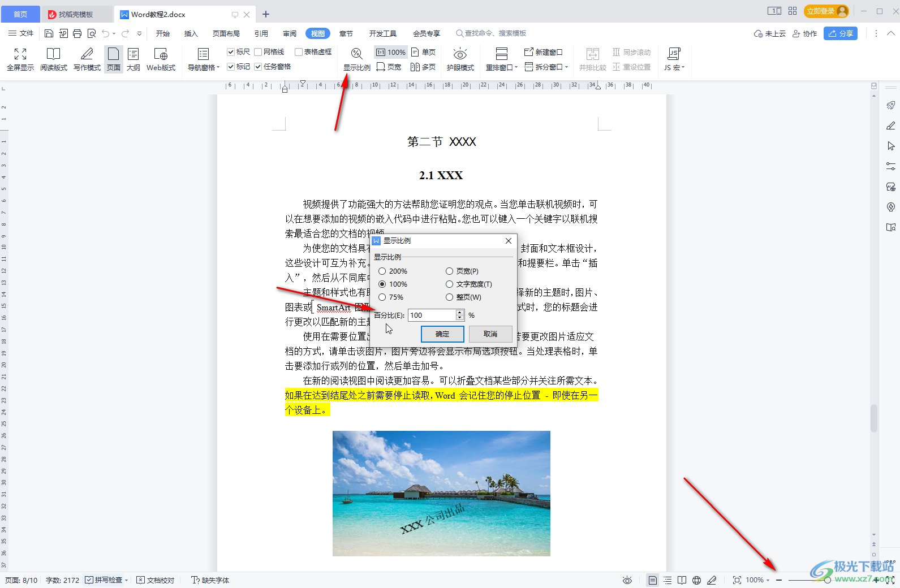Enable 写作模式 writing mode in ribbon
The height and width of the screenshot is (588, 900).
pyautogui.click(x=87, y=59)
